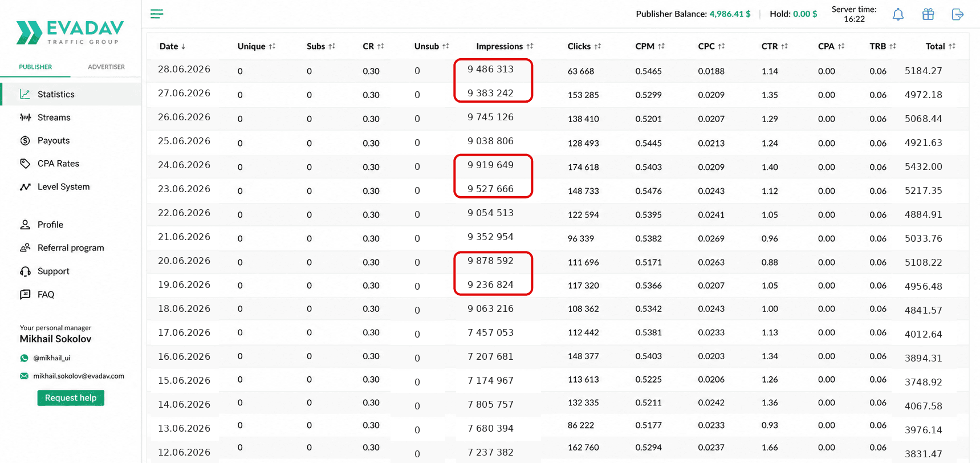The width and height of the screenshot is (980, 463).
Task: Sort using CPM column arrows
Action: point(661,46)
